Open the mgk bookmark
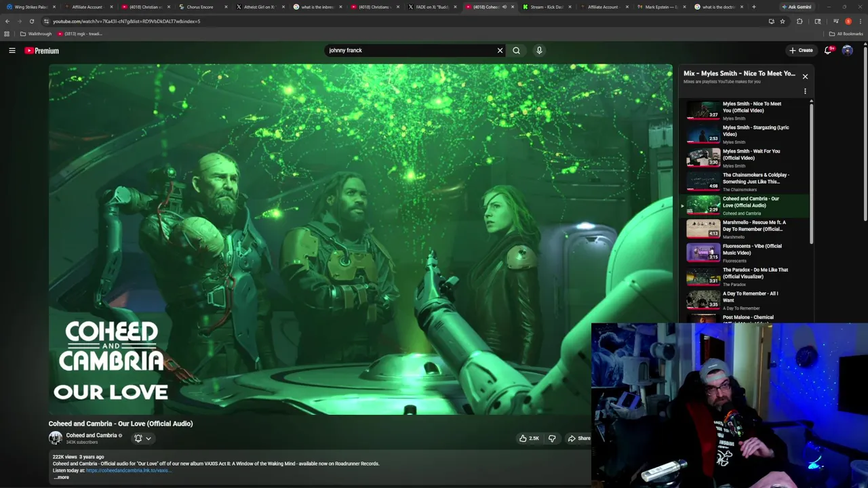 [80, 34]
